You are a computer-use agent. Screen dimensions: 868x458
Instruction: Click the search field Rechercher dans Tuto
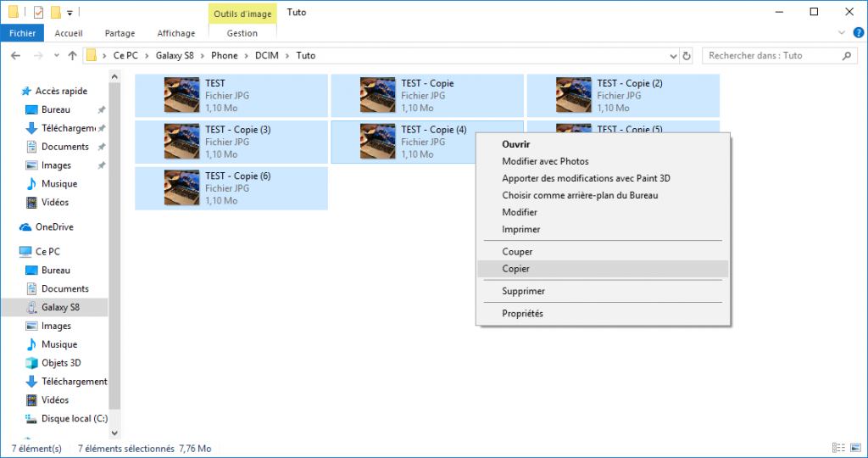click(x=771, y=56)
